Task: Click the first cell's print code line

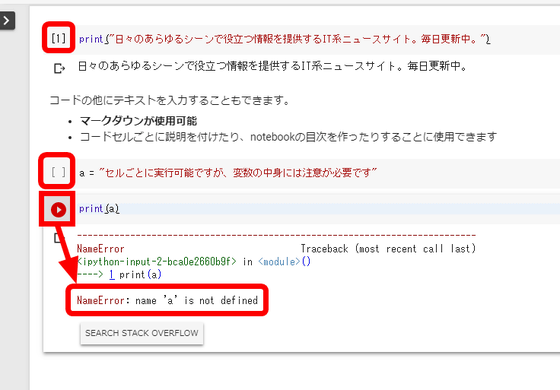Action: click(285, 39)
